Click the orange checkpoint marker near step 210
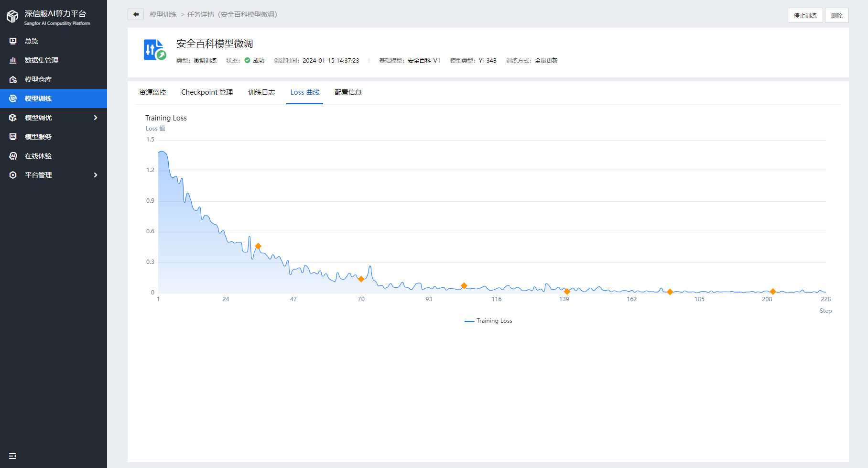 coord(773,292)
